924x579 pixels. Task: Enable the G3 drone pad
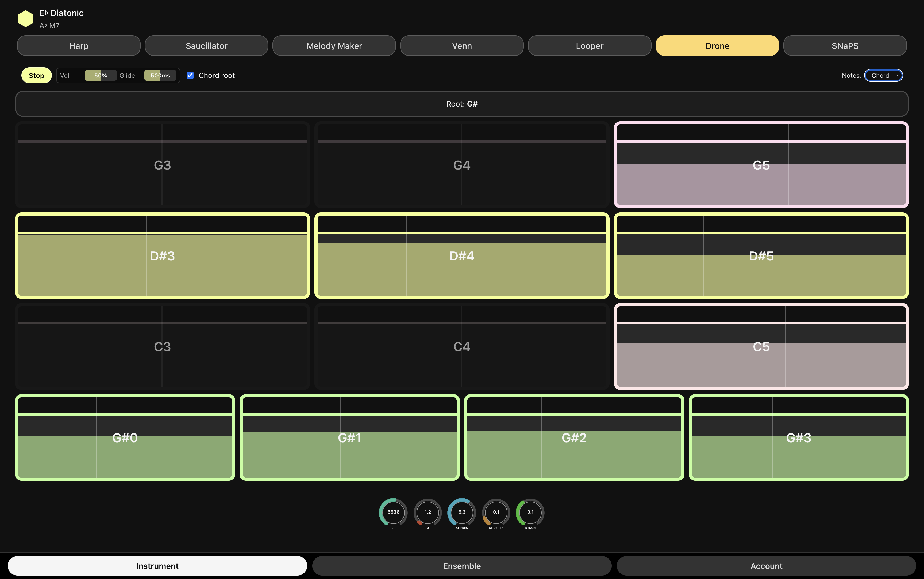tap(162, 165)
